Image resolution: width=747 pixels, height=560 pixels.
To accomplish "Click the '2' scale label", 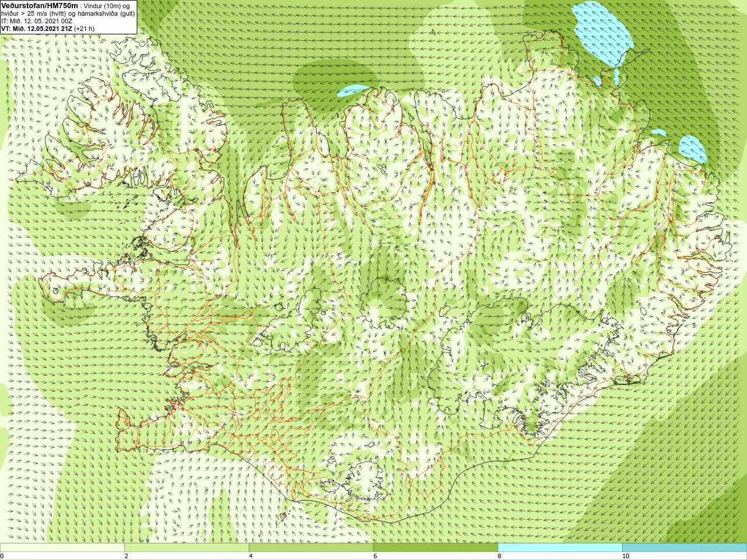I will pos(126,556).
